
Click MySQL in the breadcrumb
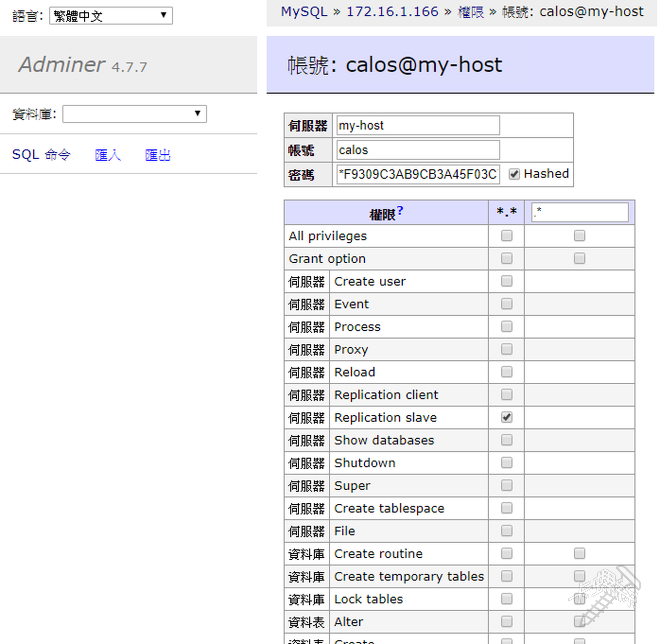tap(304, 12)
